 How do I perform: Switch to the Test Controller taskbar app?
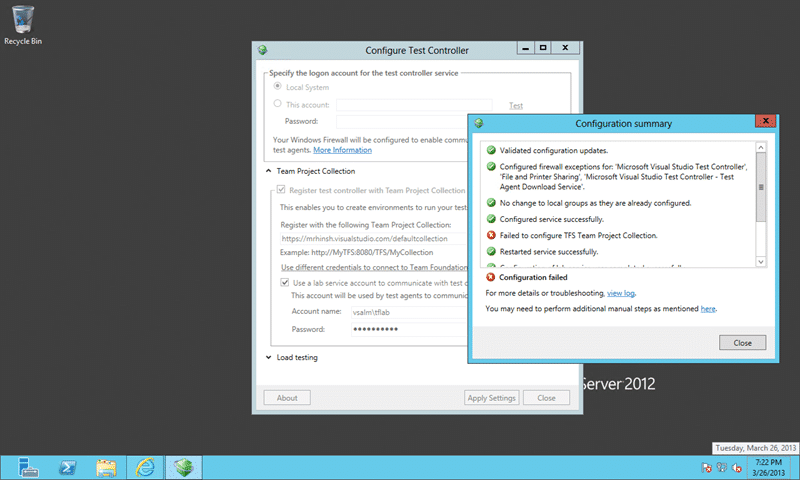(x=184, y=467)
